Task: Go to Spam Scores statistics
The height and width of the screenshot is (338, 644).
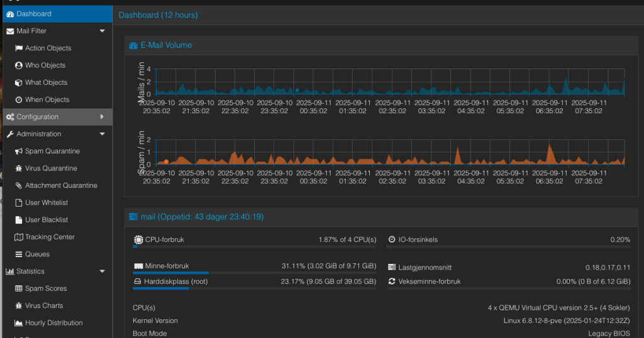Action: (x=46, y=288)
